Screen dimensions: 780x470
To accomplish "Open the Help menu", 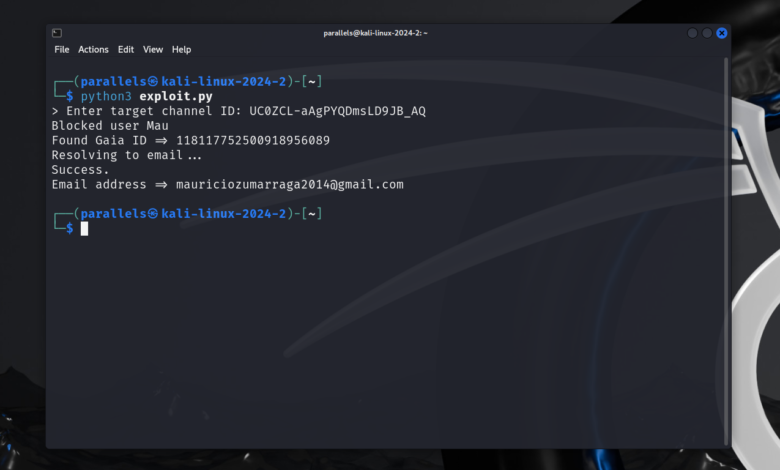I will pyautogui.click(x=181, y=49).
